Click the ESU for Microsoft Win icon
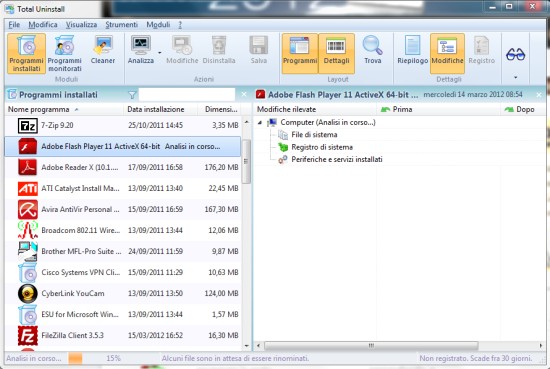This screenshot has width=550, height=369. pos(28,314)
